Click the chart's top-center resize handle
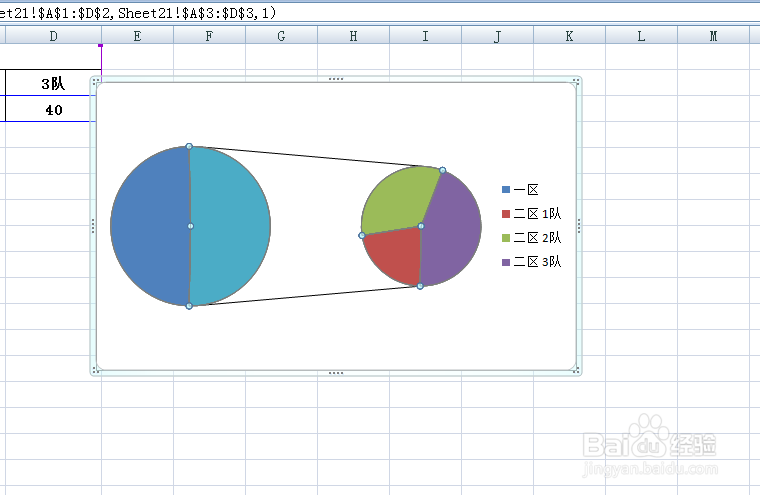The width and height of the screenshot is (760, 495). click(x=336, y=79)
